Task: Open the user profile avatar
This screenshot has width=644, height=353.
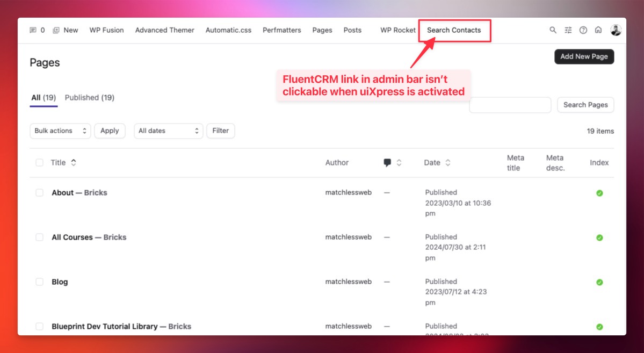Action: click(x=616, y=30)
